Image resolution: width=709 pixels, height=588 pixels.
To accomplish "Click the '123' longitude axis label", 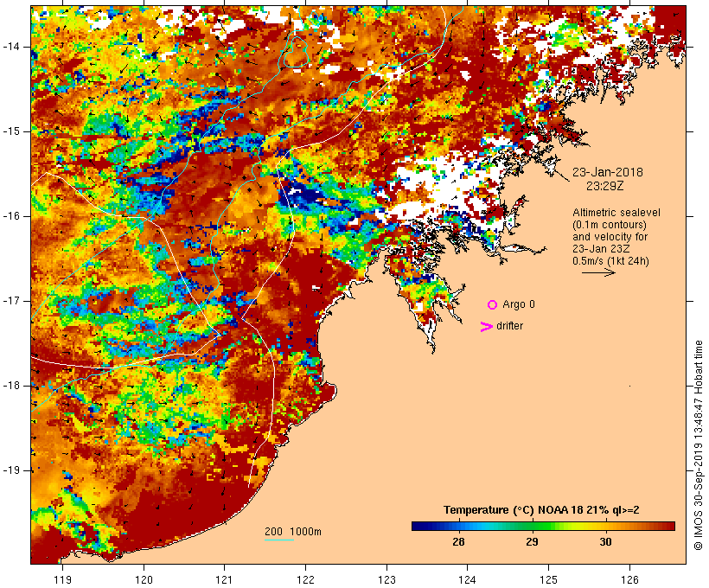I will pyautogui.click(x=386, y=579).
